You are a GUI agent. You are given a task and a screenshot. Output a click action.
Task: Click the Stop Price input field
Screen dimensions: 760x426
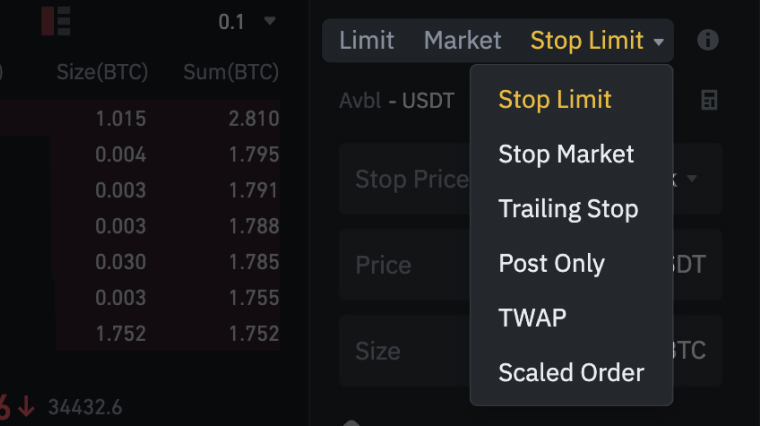405,179
